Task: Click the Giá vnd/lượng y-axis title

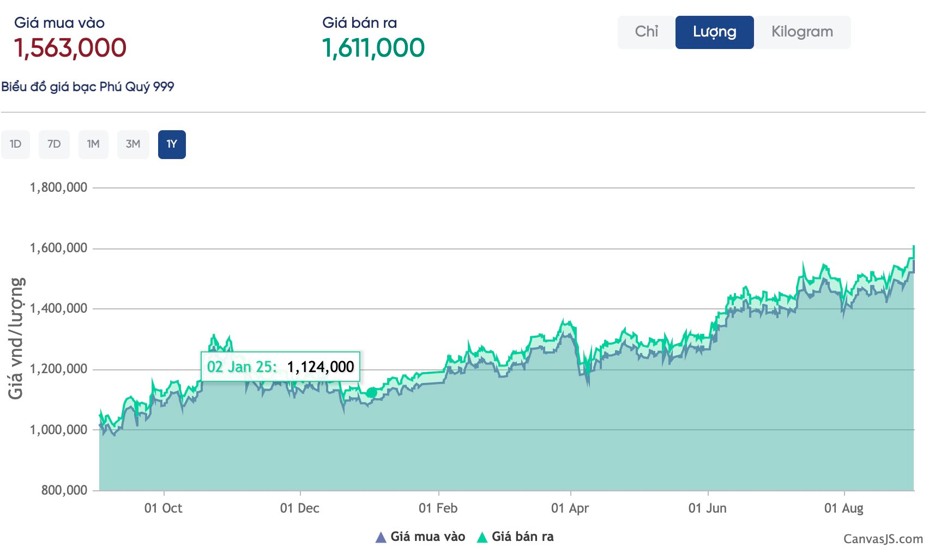Action: click(x=16, y=338)
